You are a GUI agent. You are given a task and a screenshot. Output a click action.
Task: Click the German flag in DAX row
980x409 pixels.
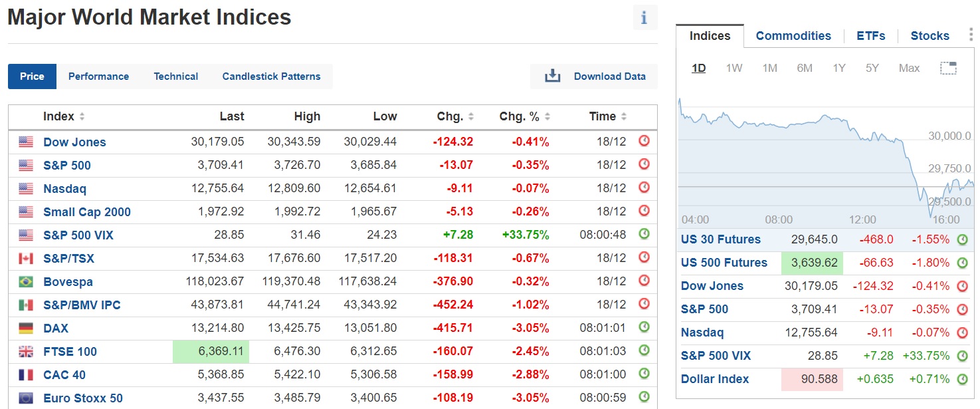click(26, 328)
